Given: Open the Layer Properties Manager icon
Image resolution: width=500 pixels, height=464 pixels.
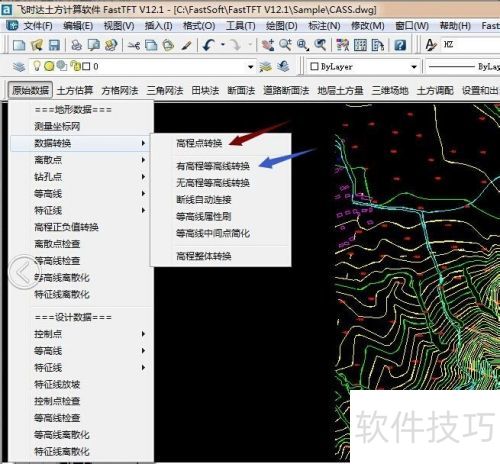Looking at the screenshot, I should (x=19, y=67).
